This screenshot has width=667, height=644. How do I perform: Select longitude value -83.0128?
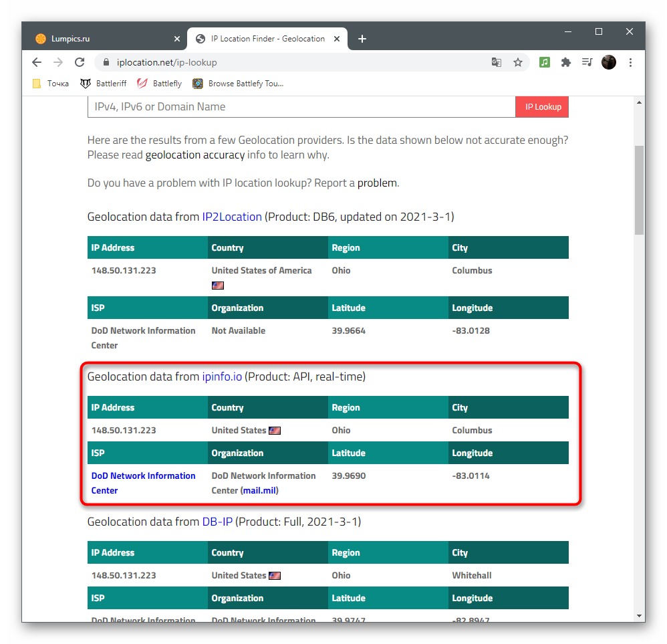tap(471, 331)
